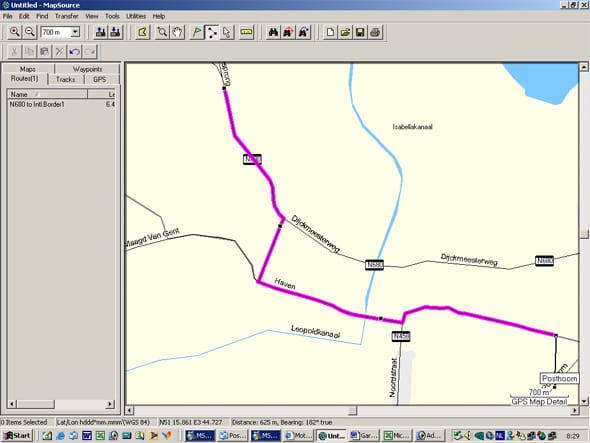Click the Cut scissors icon

[14, 52]
